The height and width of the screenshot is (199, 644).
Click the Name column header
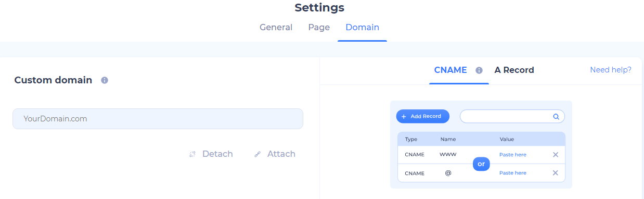click(x=448, y=139)
